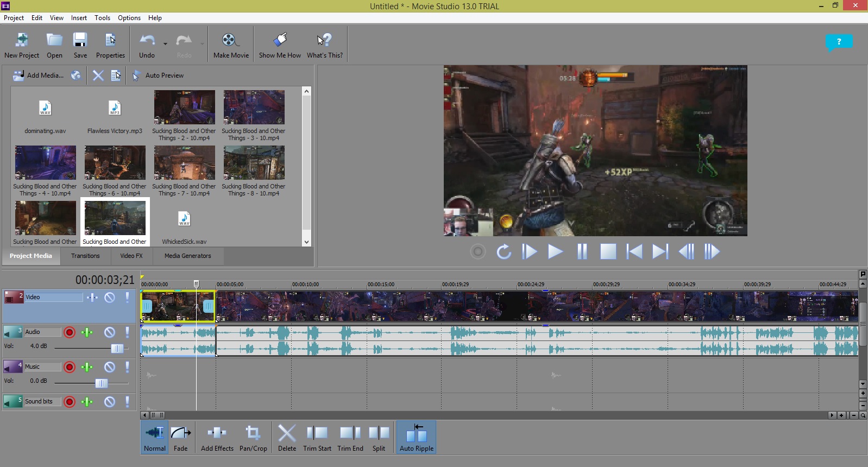The height and width of the screenshot is (467, 868).
Task: Expand the Undo history dropdown arrow
Action: [165, 44]
